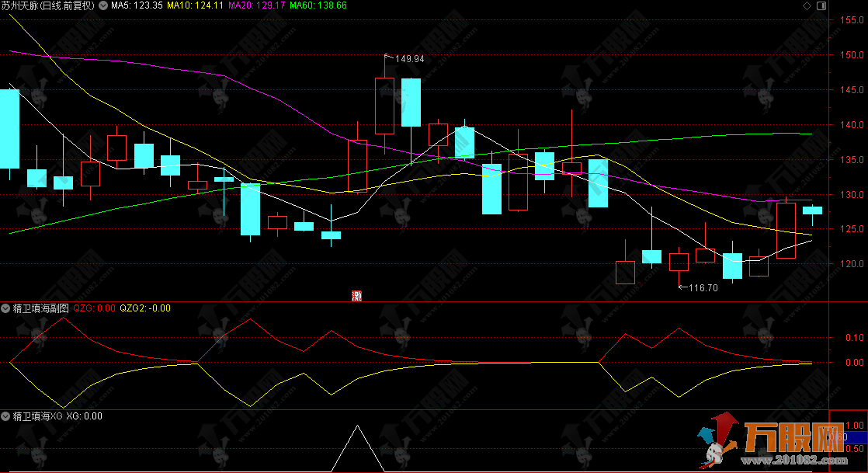Click the red 激 marker icon
The height and width of the screenshot is (473, 868).
coord(356,295)
